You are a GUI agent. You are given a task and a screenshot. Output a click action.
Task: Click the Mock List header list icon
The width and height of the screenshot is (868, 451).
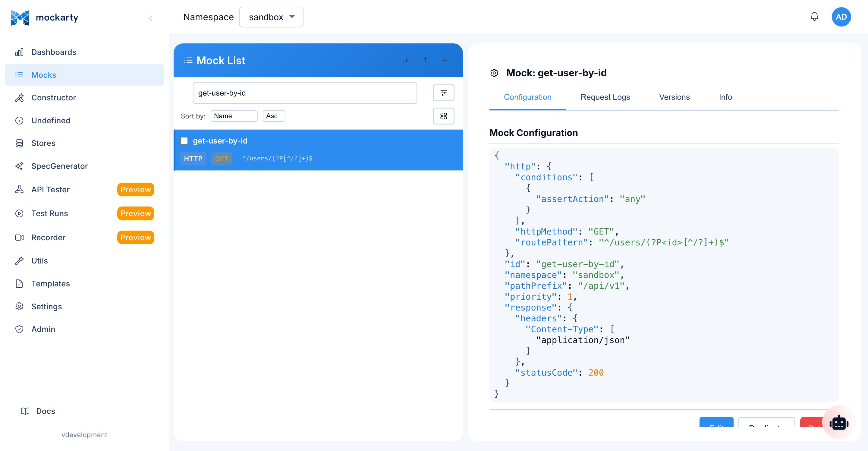tap(188, 60)
